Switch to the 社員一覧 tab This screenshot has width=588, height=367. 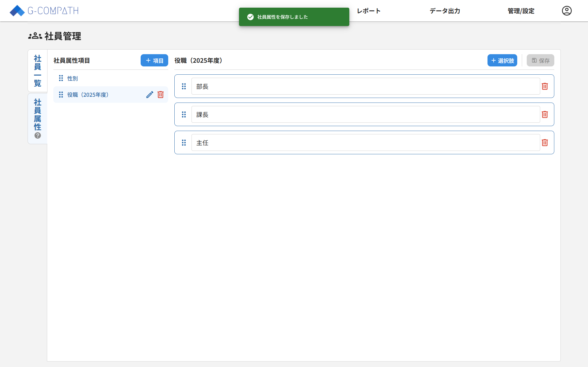37,70
